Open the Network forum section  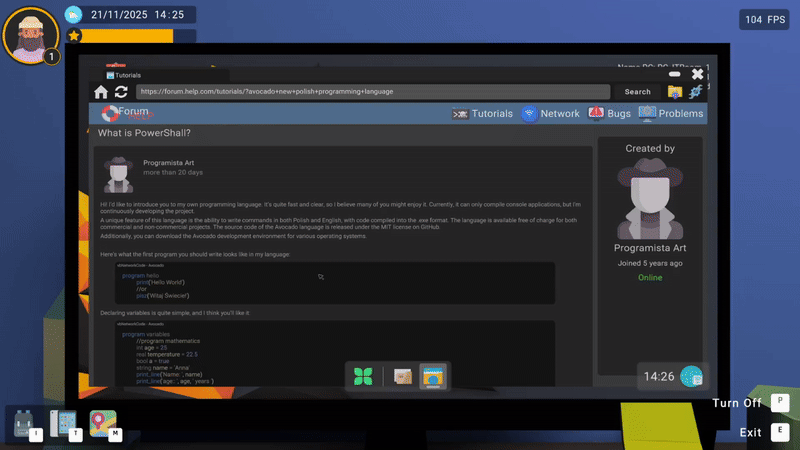(x=560, y=114)
